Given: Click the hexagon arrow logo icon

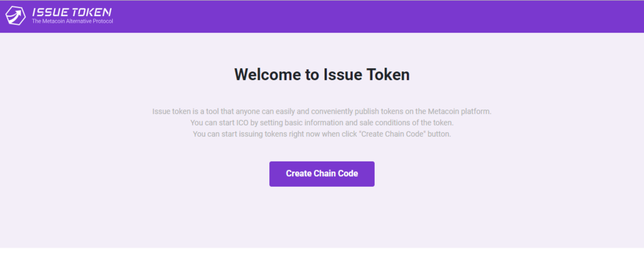Looking at the screenshot, I should click(x=15, y=15).
